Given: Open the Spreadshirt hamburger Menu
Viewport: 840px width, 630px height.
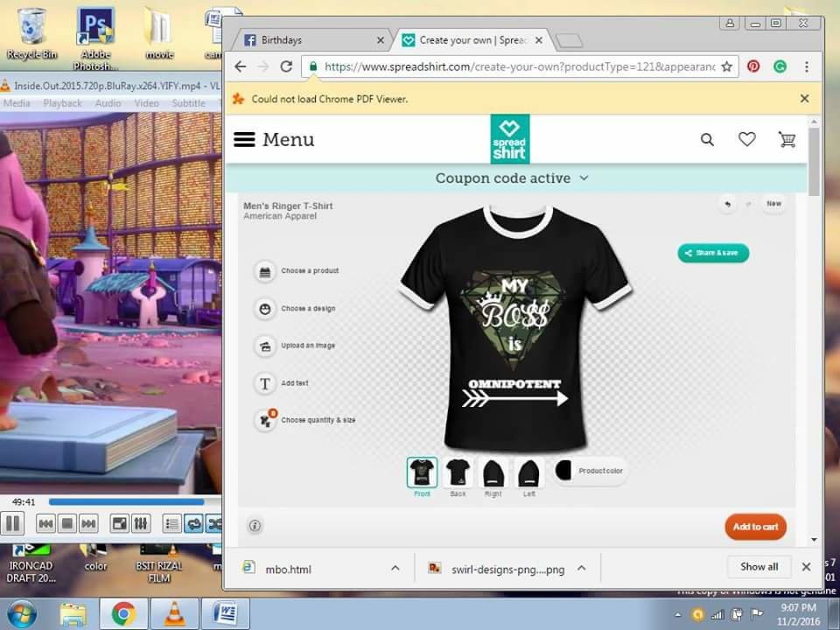Looking at the screenshot, I should coord(274,139).
